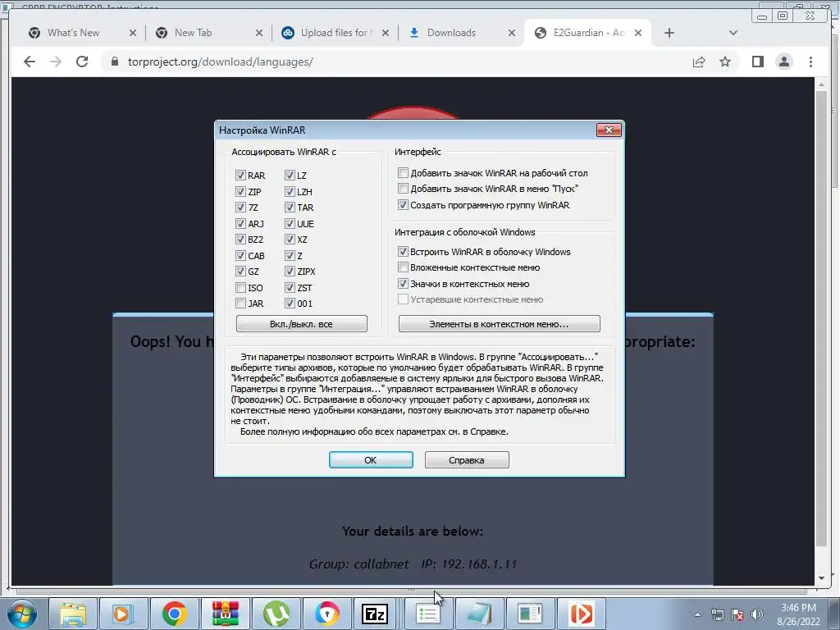Toggle LZ association checkbox
Viewport: 840px width, 630px height.
click(290, 176)
